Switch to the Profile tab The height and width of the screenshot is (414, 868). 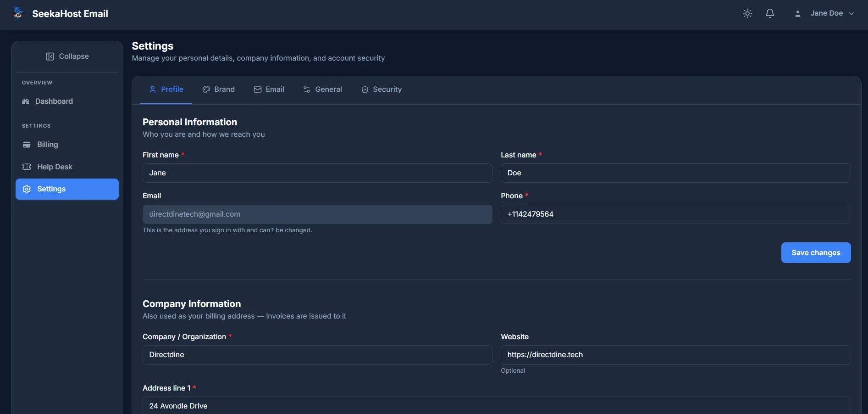pyautogui.click(x=166, y=90)
